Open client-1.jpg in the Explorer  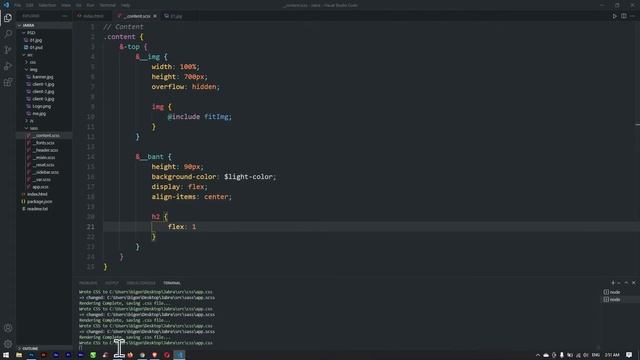point(43,84)
